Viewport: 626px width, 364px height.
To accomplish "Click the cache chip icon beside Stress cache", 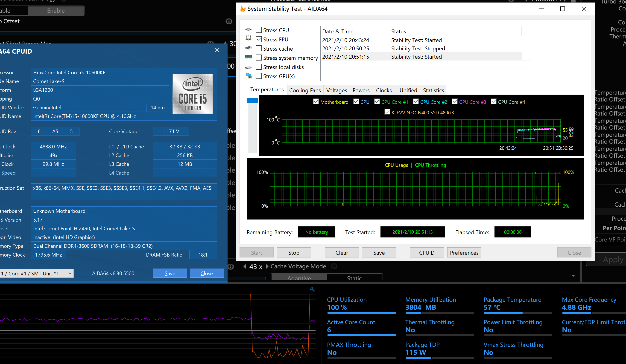I will [x=249, y=48].
